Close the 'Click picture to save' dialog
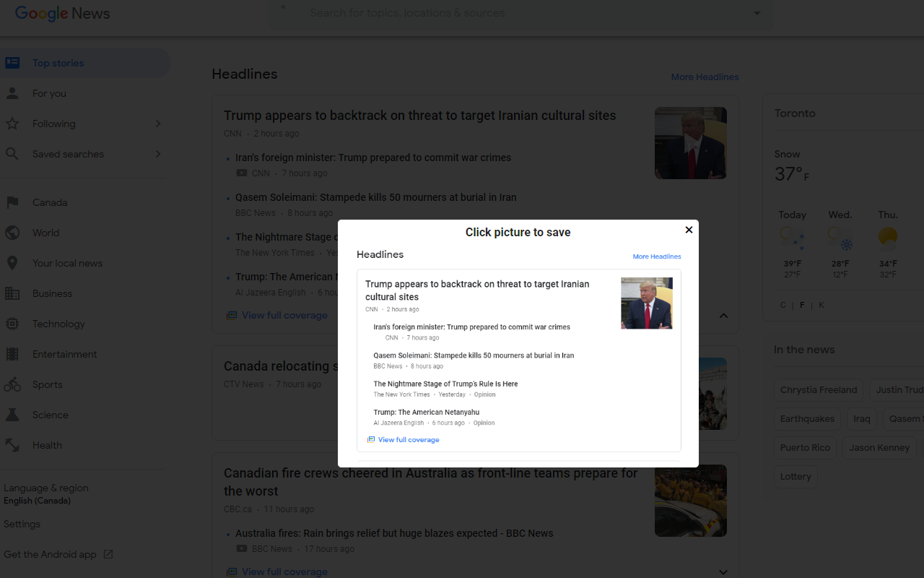Screen dimensions: 924x578 [689, 230]
